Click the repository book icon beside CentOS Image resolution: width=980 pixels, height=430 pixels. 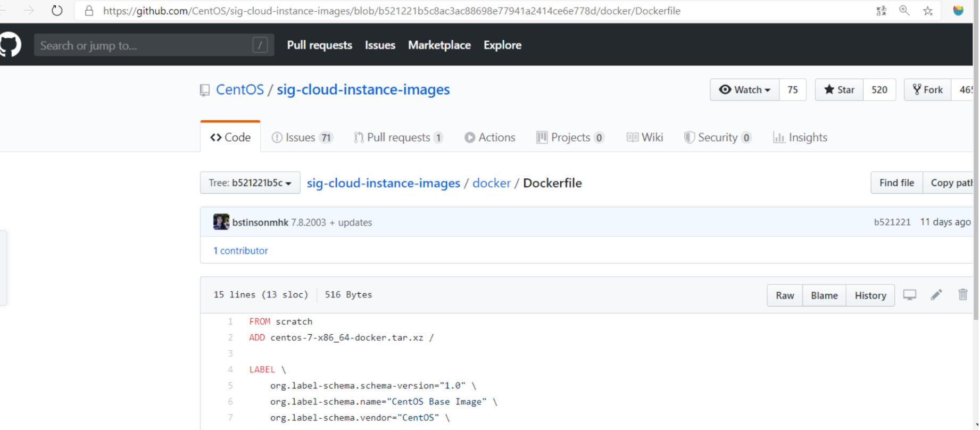coord(205,90)
